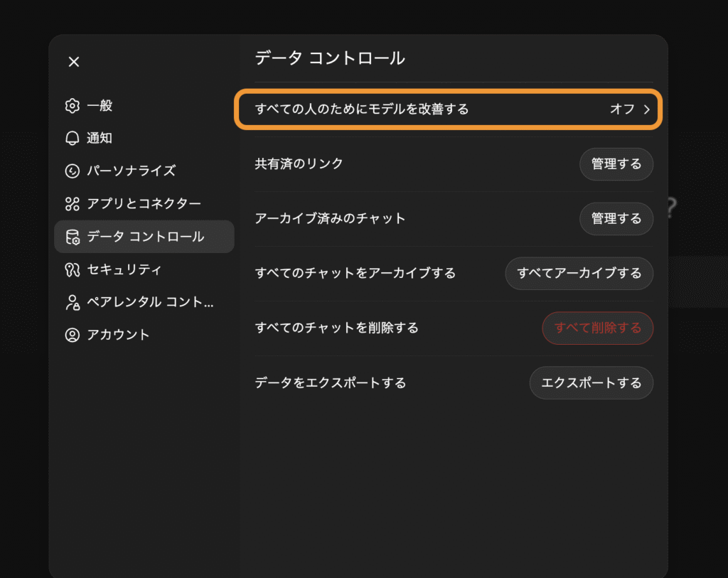Click the オフ status for model improvement
This screenshot has height=578, width=728.
click(622, 109)
